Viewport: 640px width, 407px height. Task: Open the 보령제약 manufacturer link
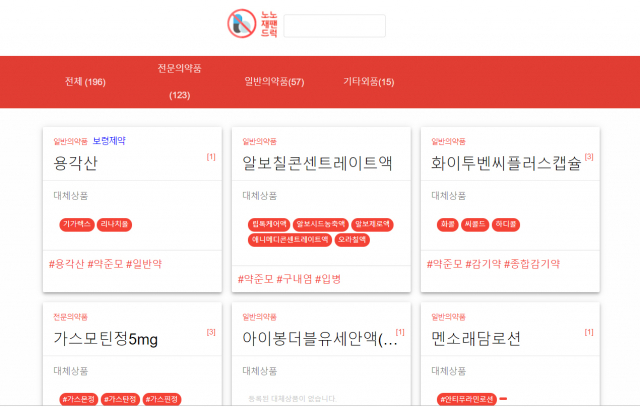click(x=109, y=141)
